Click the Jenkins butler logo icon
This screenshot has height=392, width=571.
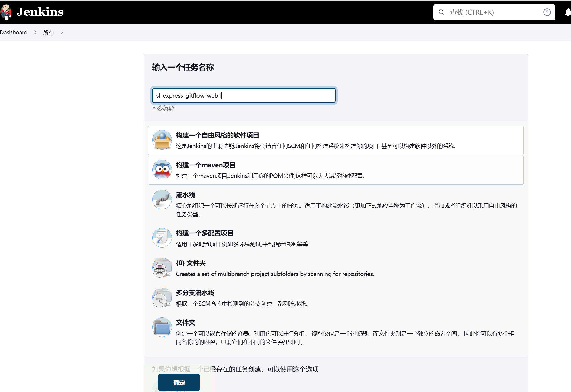coord(6,12)
